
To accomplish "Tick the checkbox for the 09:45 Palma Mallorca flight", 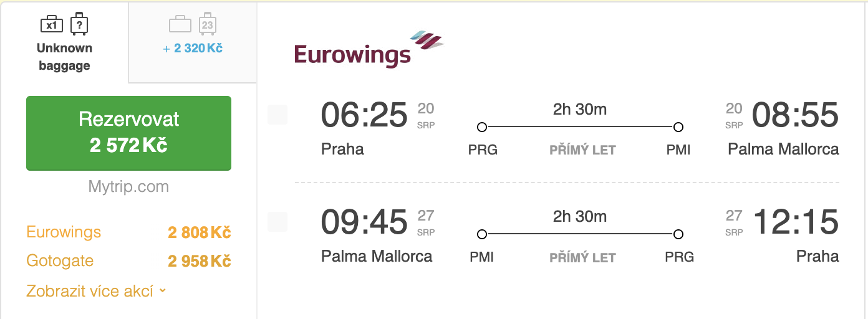I will point(277,222).
